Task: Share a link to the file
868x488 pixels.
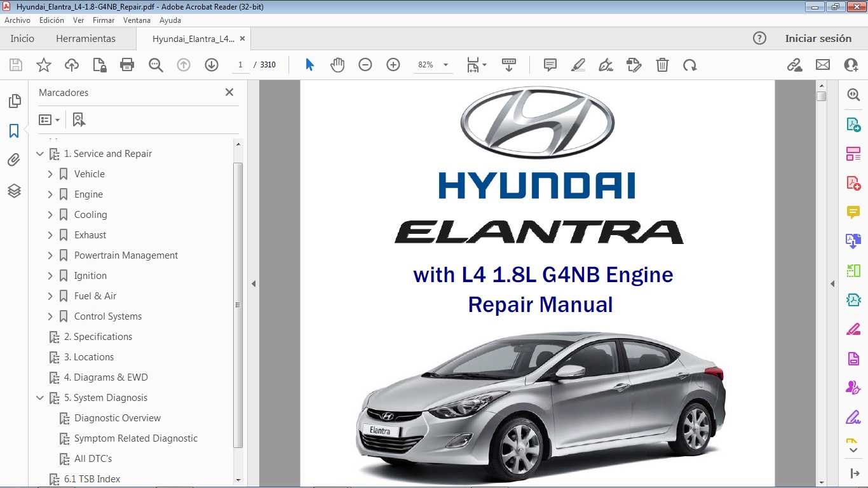Action: pos(795,65)
